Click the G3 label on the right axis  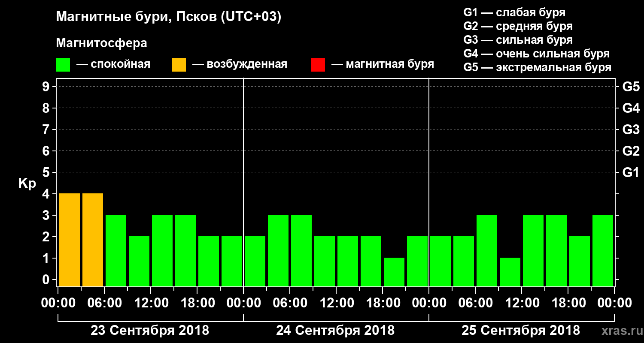point(631,129)
